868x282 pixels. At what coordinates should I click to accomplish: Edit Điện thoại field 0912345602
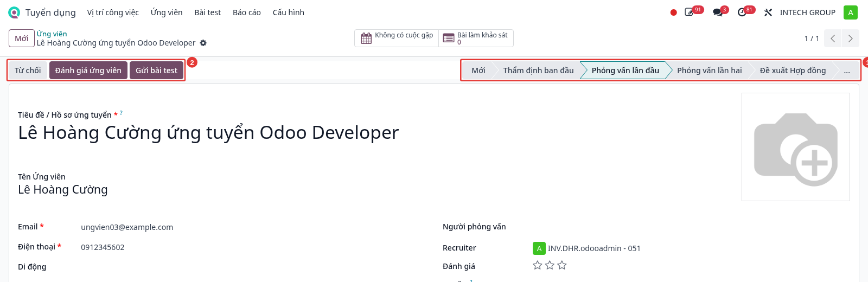click(x=103, y=247)
